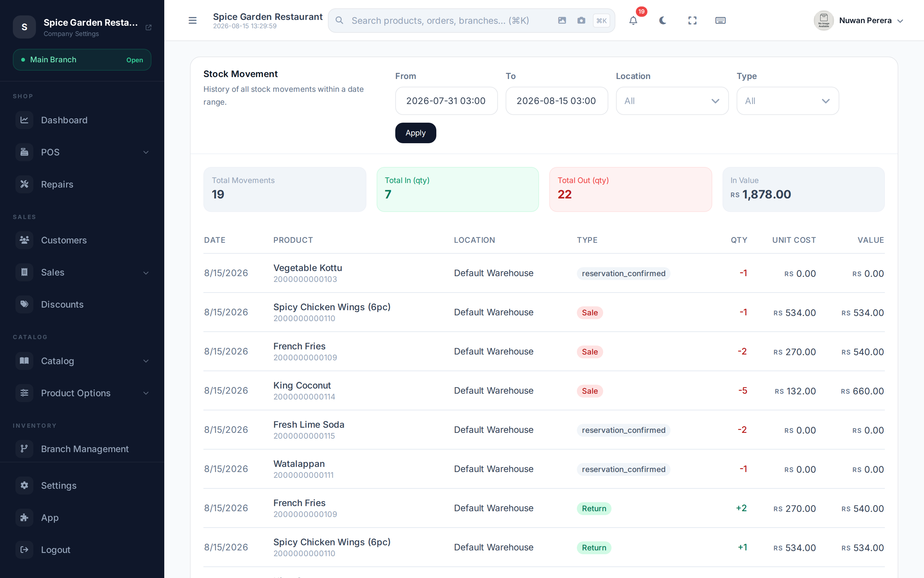The image size is (924, 578).
Task: Open Company Settings external link icon
Action: click(x=149, y=27)
